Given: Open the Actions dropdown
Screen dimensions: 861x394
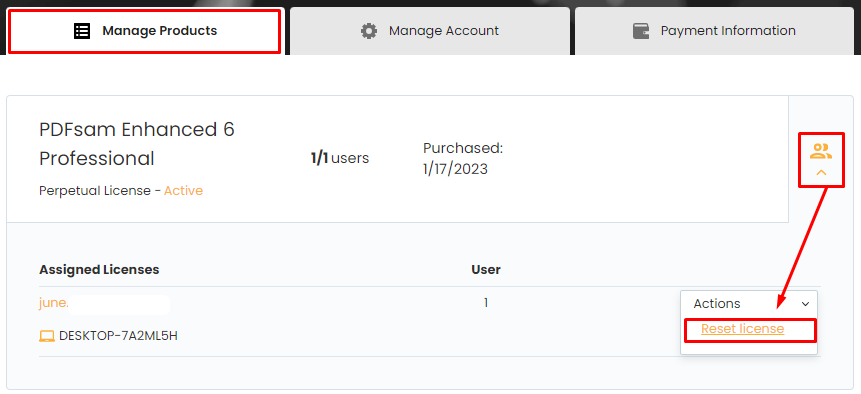Looking at the screenshot, I should [749, 303].
